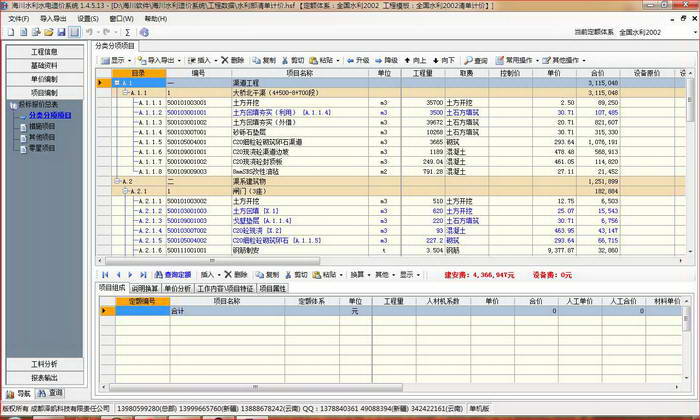The height and width of the screenshot is (420, 700).
Task: Select 措施项目 in left tree
Action: tap(42, 126)
